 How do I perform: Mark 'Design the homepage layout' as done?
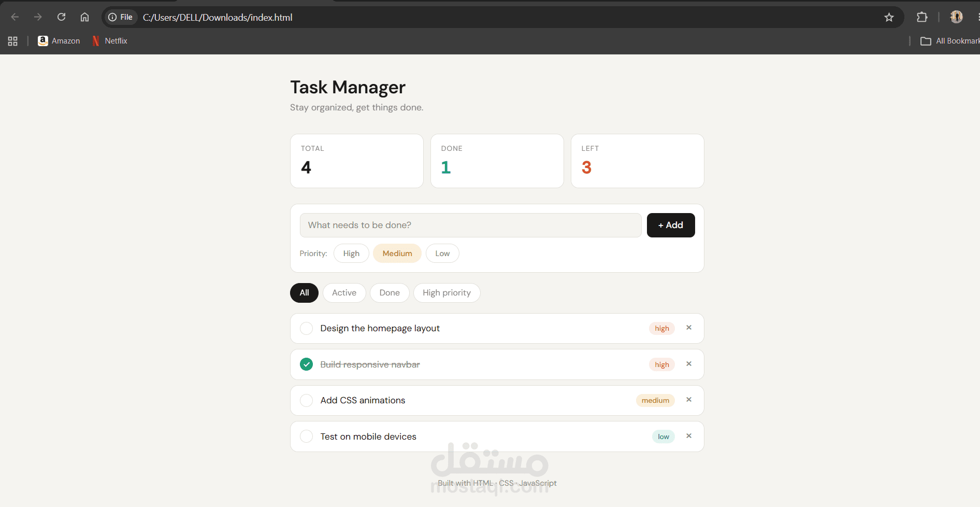point(307,329)
